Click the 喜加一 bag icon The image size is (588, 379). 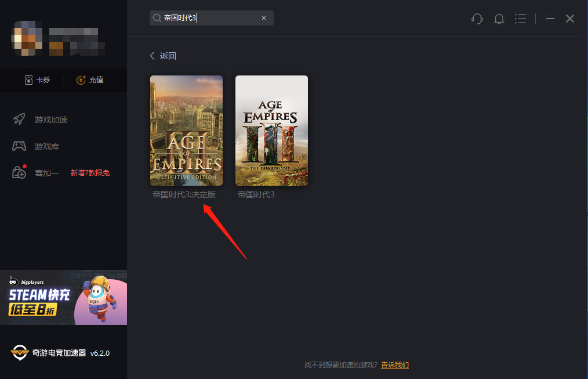coord(19,172)
